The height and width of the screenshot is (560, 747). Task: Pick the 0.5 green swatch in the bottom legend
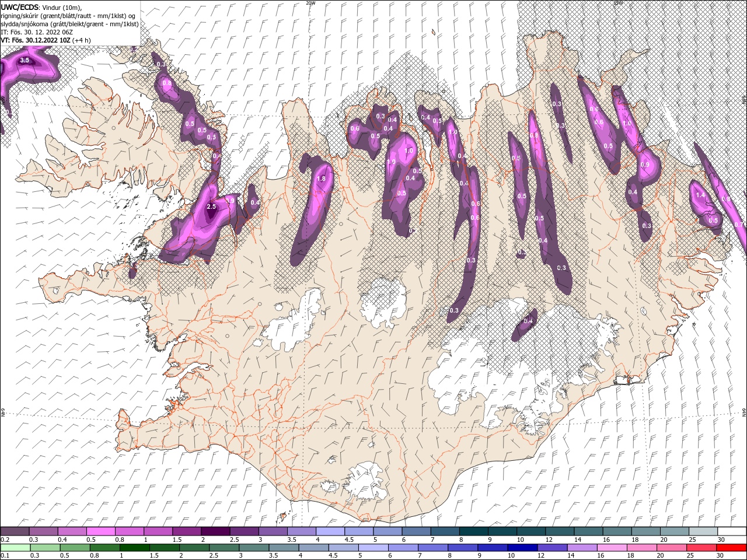coord(75,547)
